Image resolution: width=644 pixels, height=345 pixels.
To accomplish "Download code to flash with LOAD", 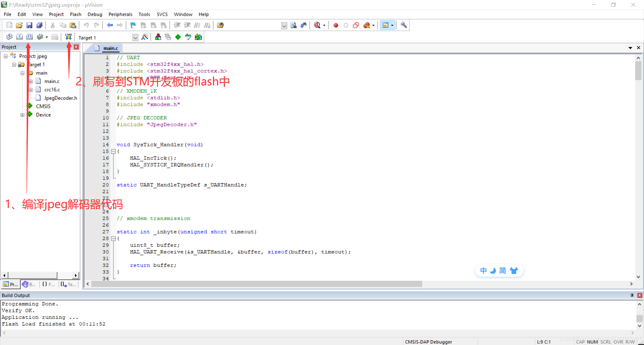I will coord(68,37).
